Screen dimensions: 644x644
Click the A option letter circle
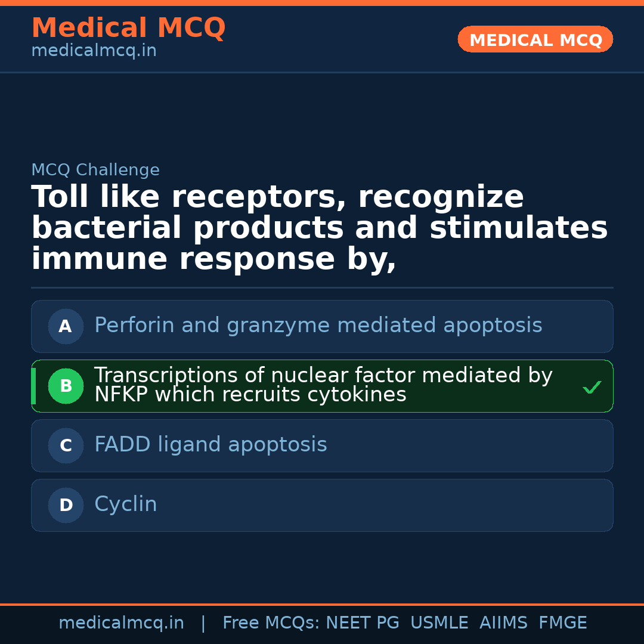(66, 326)
